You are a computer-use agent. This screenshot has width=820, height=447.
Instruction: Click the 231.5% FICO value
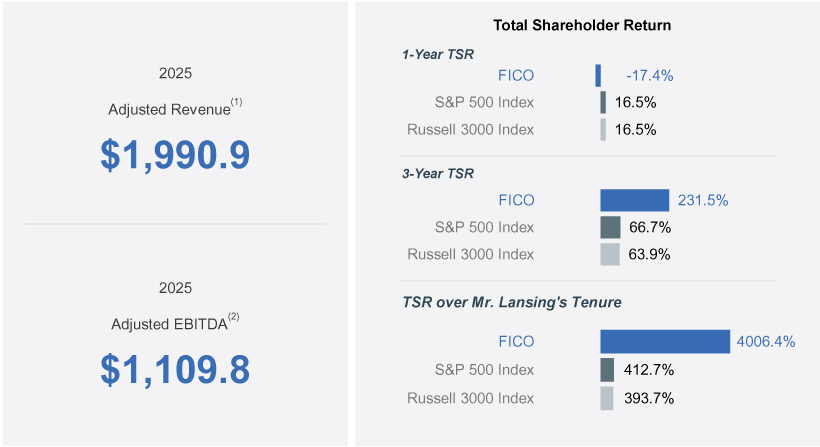[x=703, y=200]
